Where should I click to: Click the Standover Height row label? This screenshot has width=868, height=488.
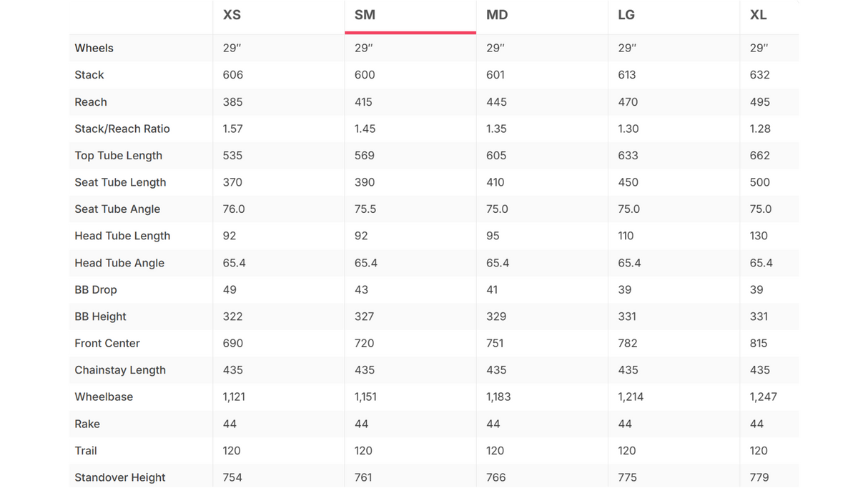120,477
